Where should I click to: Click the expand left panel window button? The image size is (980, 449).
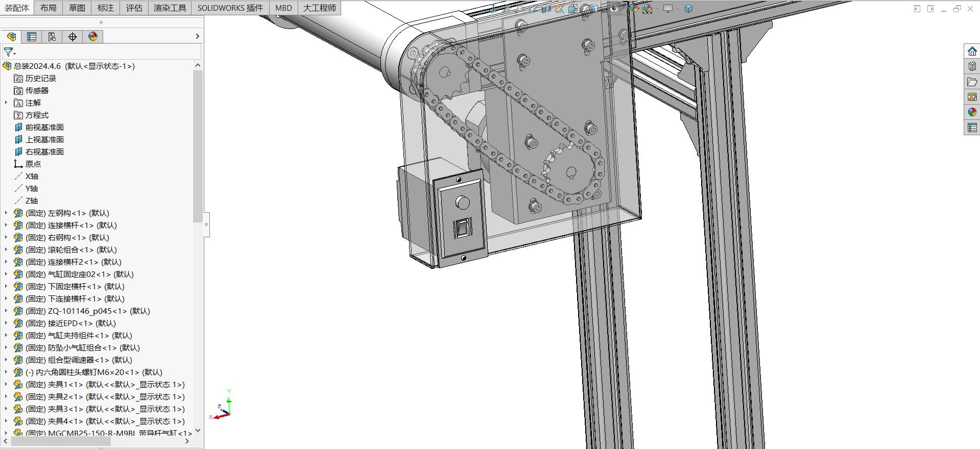917,9
